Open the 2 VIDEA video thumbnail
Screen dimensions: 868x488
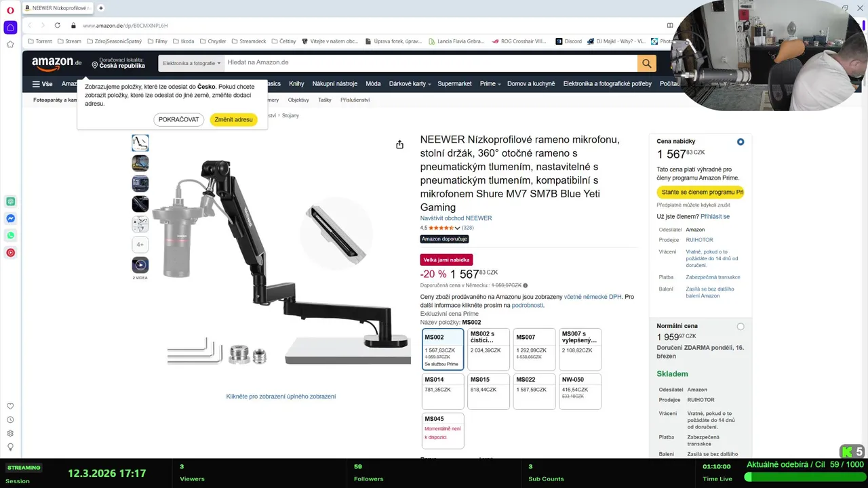tap(140, 265)
